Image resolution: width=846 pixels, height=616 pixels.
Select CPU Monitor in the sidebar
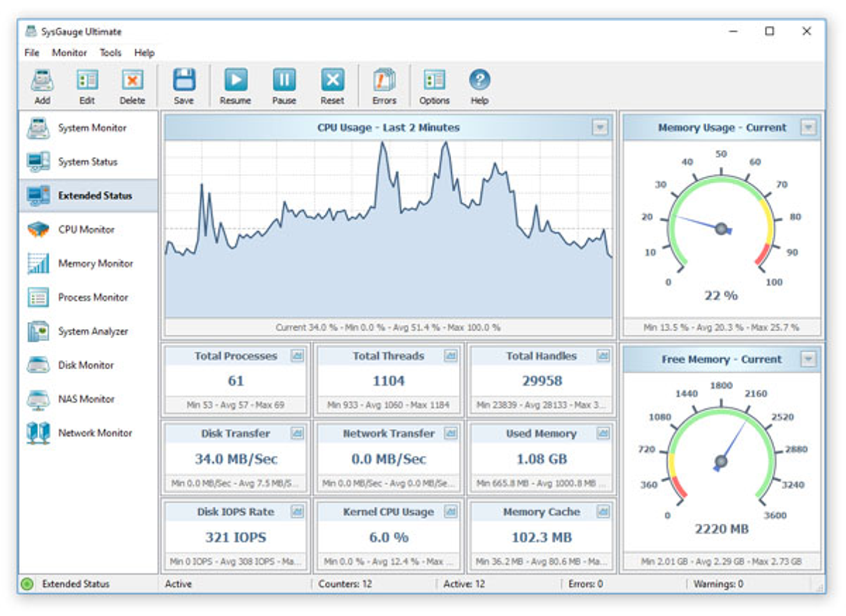(x=86, y=230)
